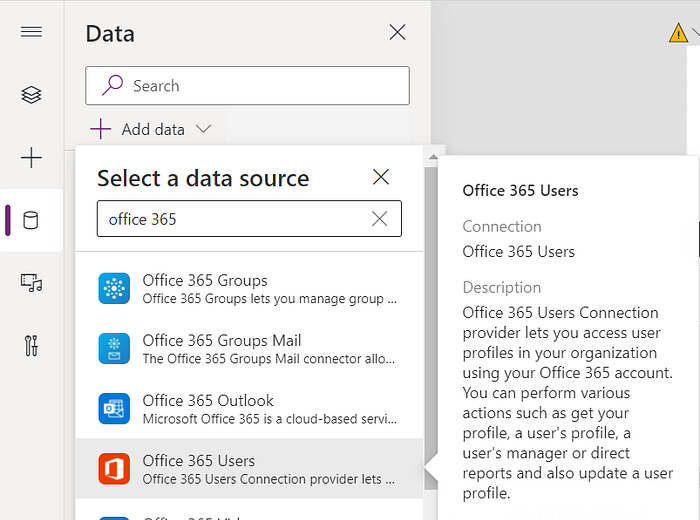Select the Office 365 Groups connector

coord(249,289)
